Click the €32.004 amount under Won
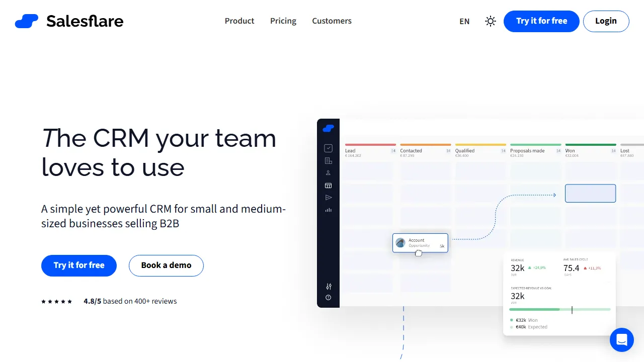The image size is (644, 362). tap(572, 156)
